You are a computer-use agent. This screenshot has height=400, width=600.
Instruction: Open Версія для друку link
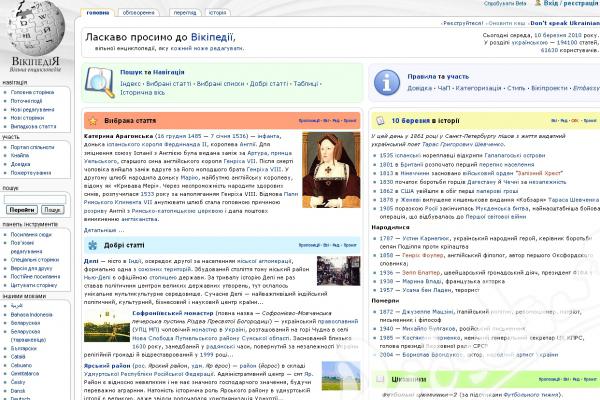tap(31, 268)
